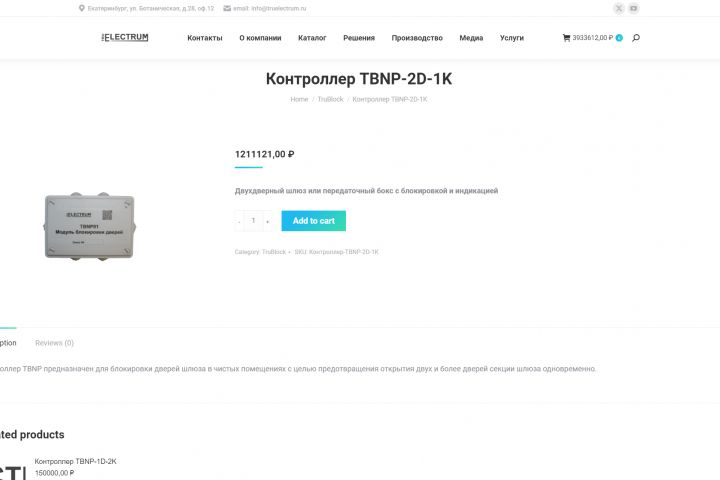Viewport: 720px width, 480px height.
Task: Follow the TruBlock breadcrumb link
Action: pos(331,99)
